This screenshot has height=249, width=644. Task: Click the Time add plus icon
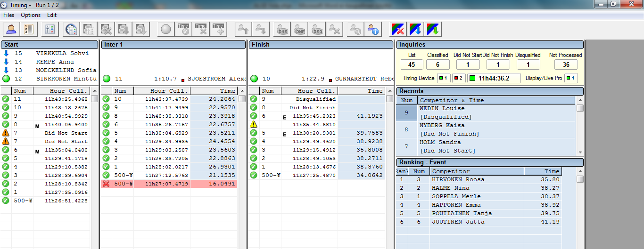[x=218, y=29]
